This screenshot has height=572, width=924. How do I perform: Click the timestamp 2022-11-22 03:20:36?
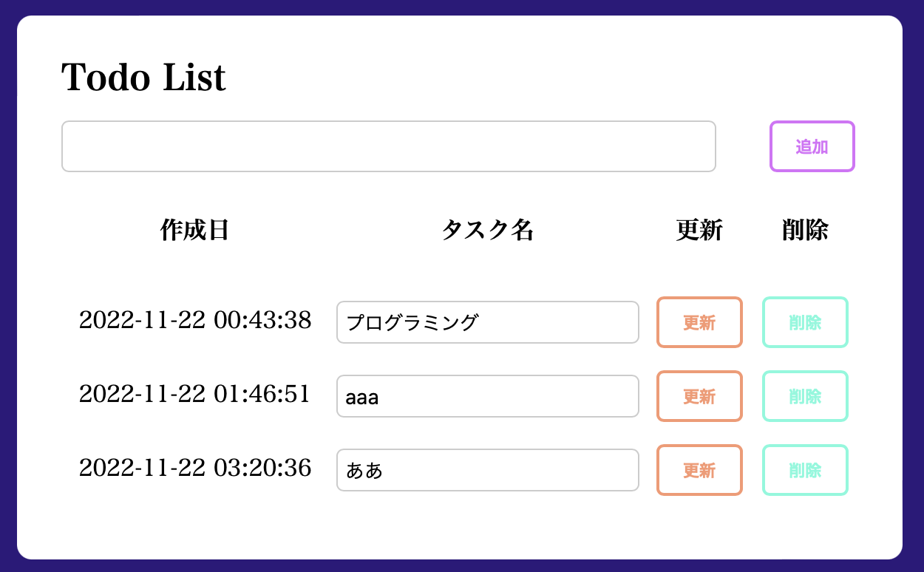tap(195, 468)
